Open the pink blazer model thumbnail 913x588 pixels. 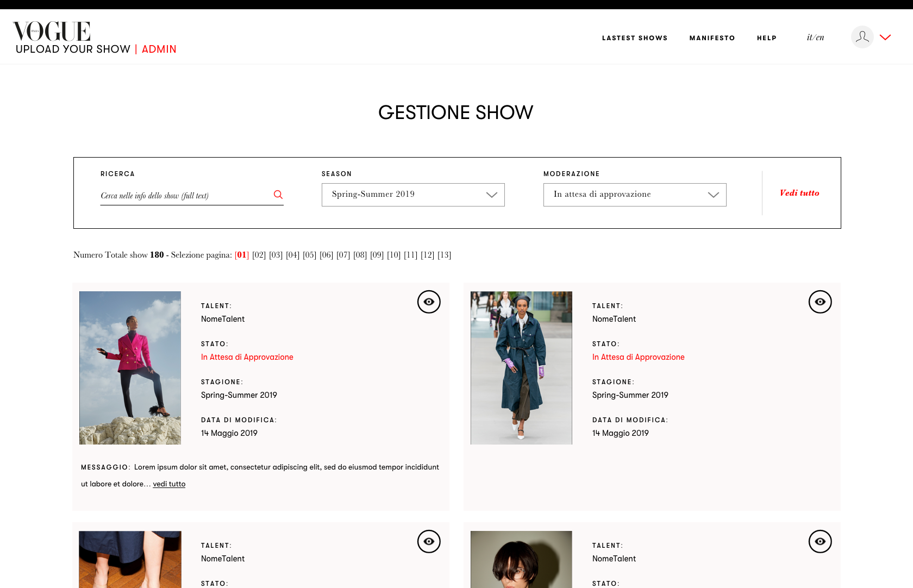130,368
